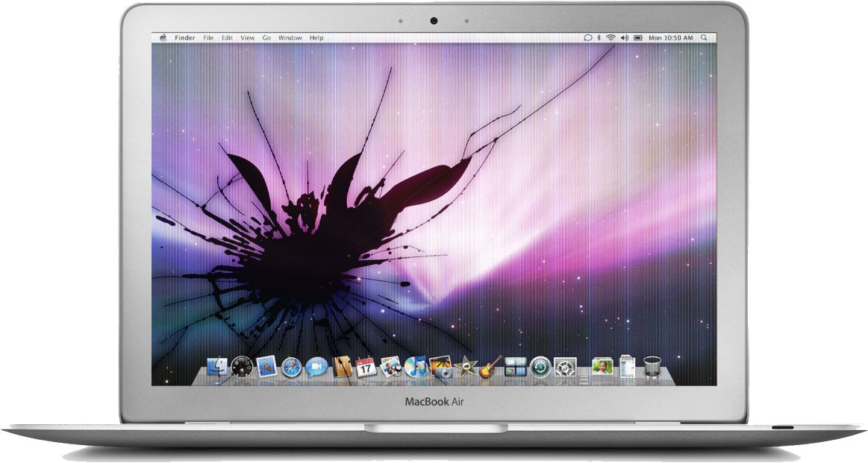The height and width of the screenshot is (463, 868).
Task: Open Safari from the Dock
Action: pos(290,366)
